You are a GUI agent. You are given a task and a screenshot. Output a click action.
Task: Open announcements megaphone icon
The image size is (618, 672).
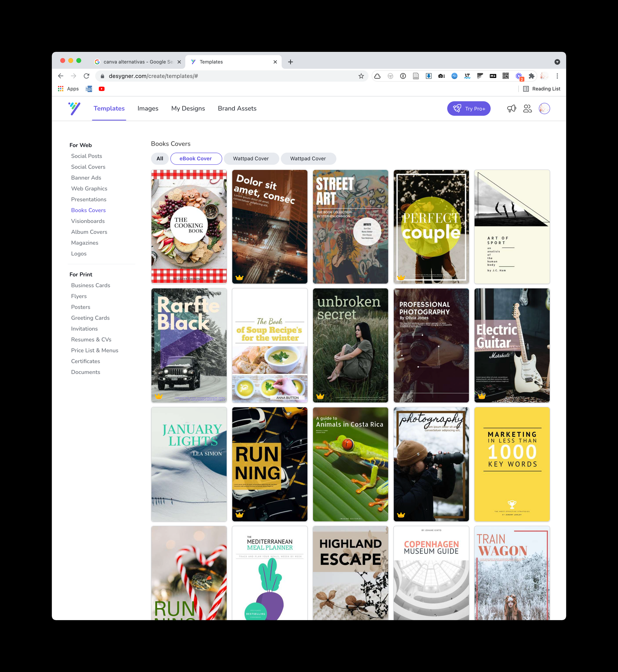(x=511, y=109)
